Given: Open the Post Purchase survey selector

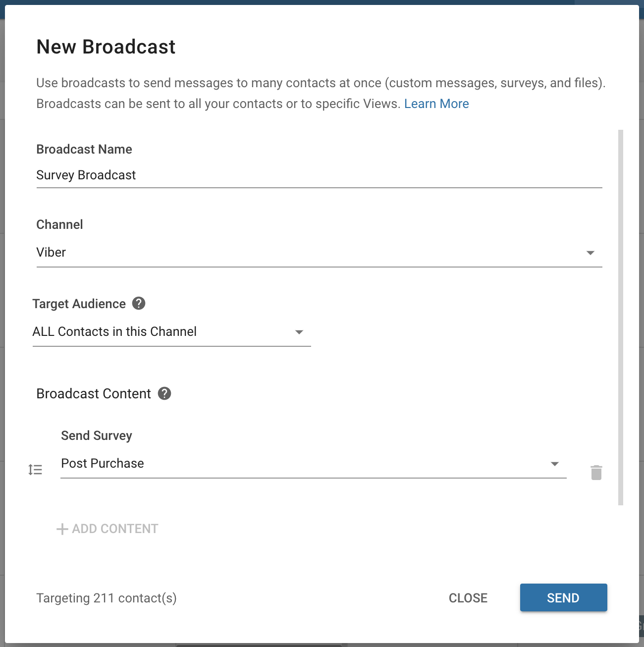Looking at the screenshot, I should (x=313, y=464).
